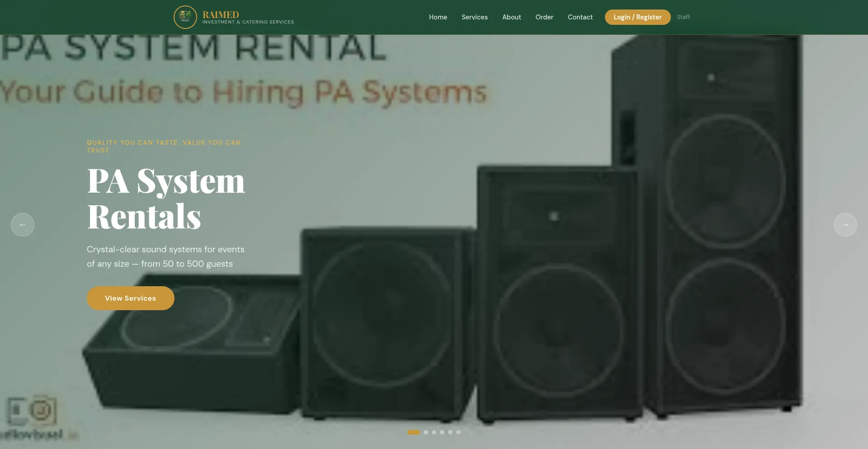The height and width of the screenshot is (449, 868).
Task: Click the Raimed circular logo icon
Action: coord(185,17)
